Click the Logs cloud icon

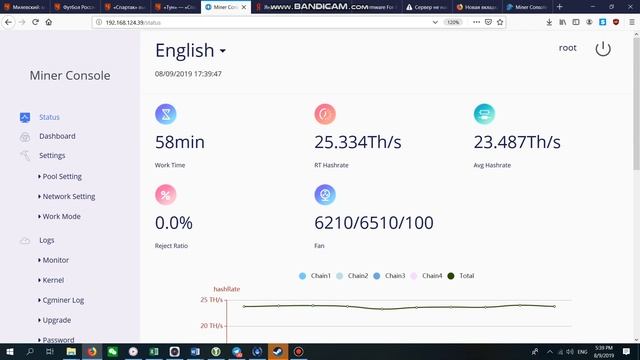tap(25, 240)
